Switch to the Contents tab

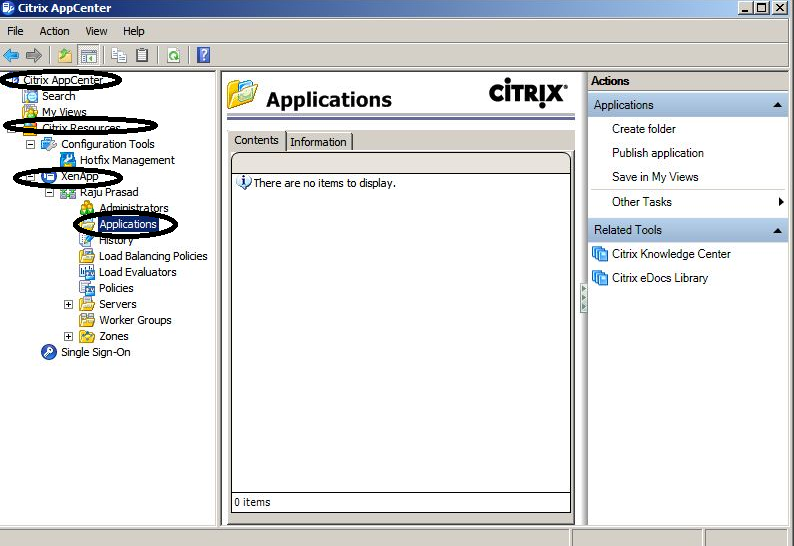256,140
